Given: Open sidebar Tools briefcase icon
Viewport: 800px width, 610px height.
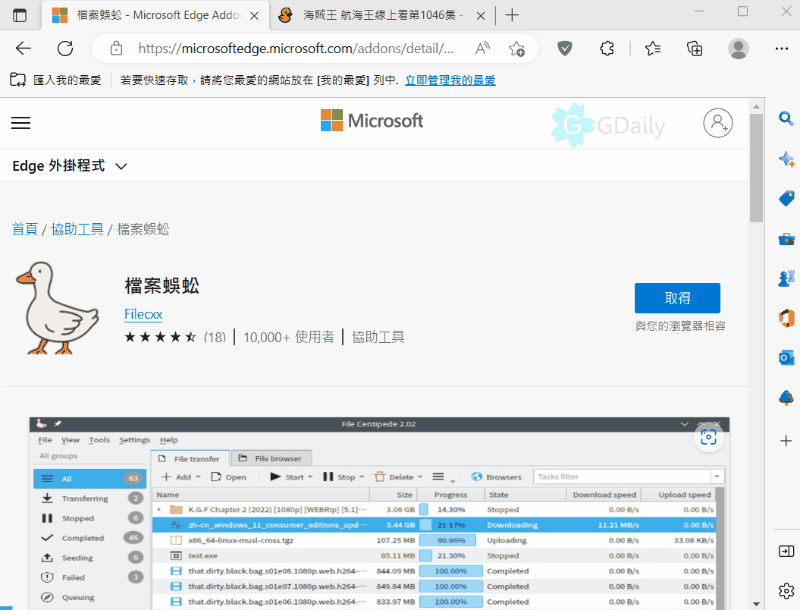Looking at the screenshot, I should tap(786, 238).
